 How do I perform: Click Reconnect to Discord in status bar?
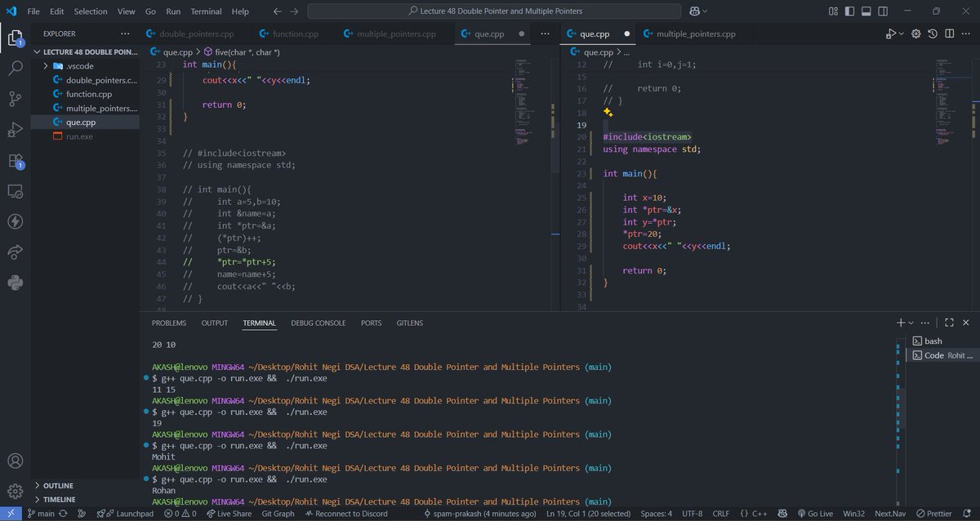pos(345,514)
